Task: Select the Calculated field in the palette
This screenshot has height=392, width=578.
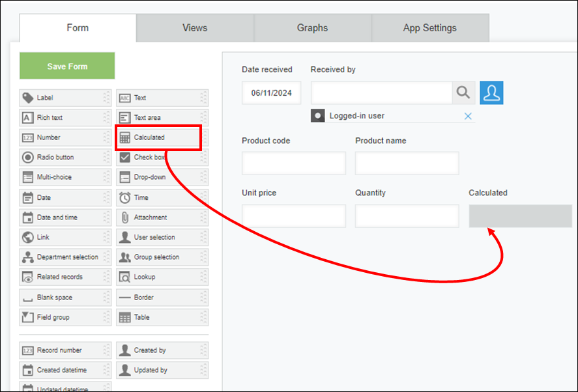Action: 158,137
